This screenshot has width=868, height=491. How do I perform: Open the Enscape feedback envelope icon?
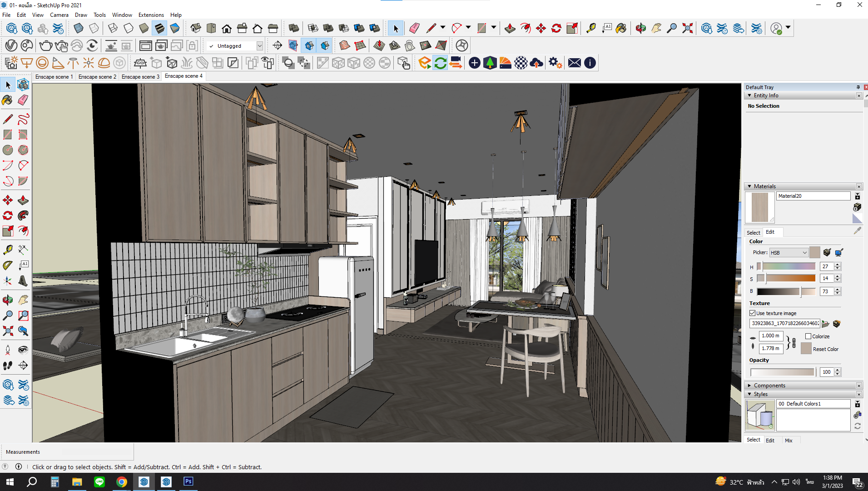point(574,63)
